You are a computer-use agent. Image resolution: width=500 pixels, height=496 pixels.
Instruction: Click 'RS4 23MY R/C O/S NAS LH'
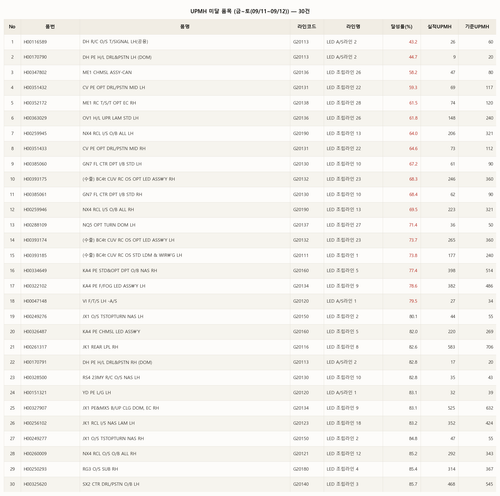coord(111,377)
